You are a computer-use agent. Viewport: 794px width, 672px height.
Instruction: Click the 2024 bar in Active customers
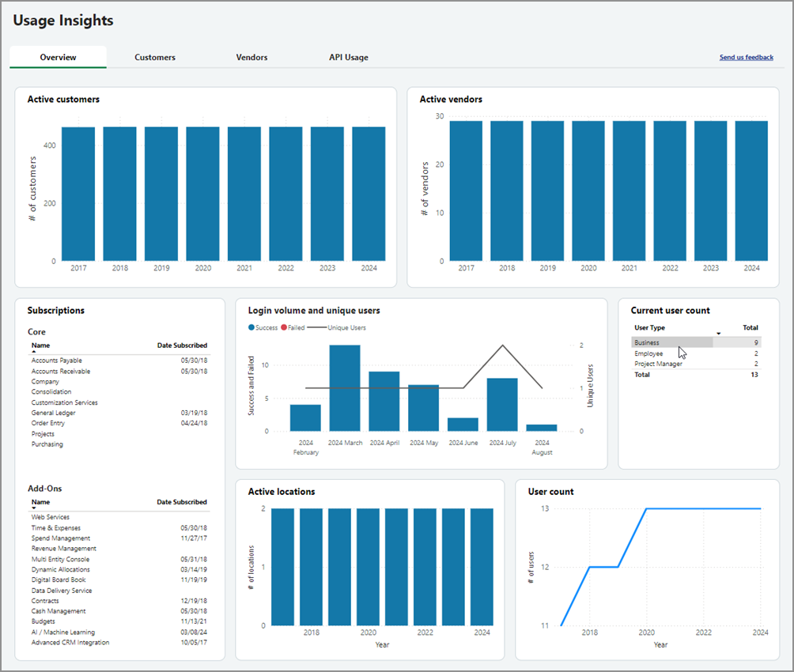[369, 194]
